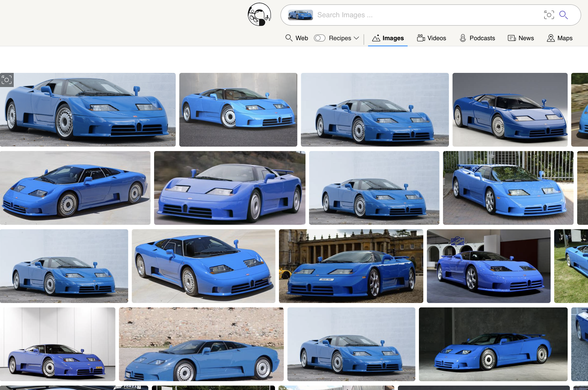The height and width of the screenshot is (390, 588).
Task: Open the Forza 7 screenshot thumbnail in the bottom row
Action: pos(74,388)
